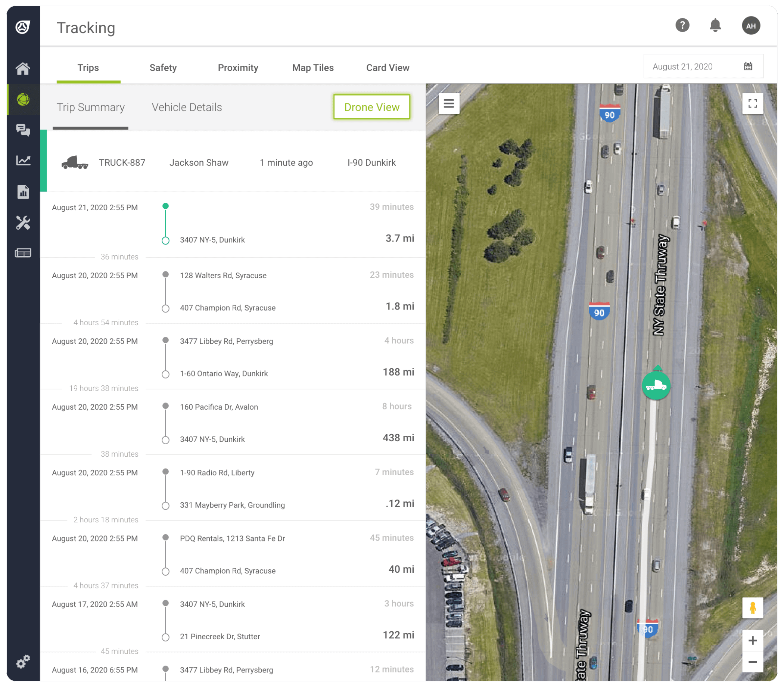Click the 19 hours 38 minutes gap label
784x687 pixels.
[x=103, y=388]
